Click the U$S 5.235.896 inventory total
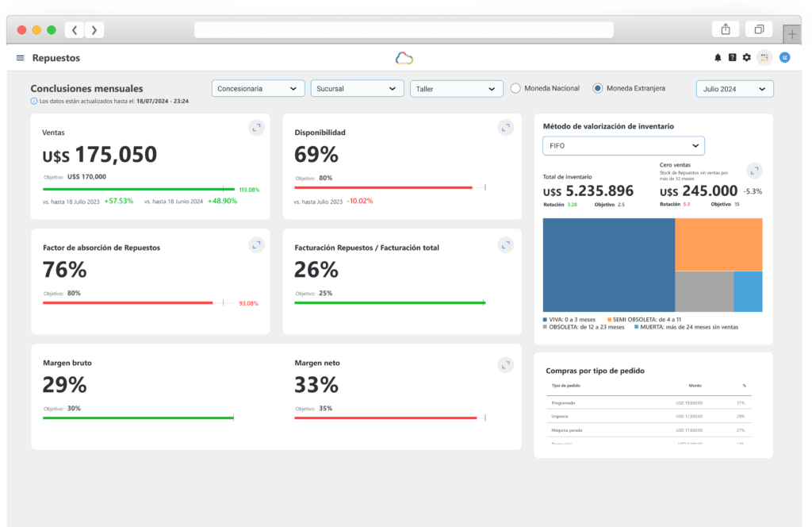 coord(588,191)
